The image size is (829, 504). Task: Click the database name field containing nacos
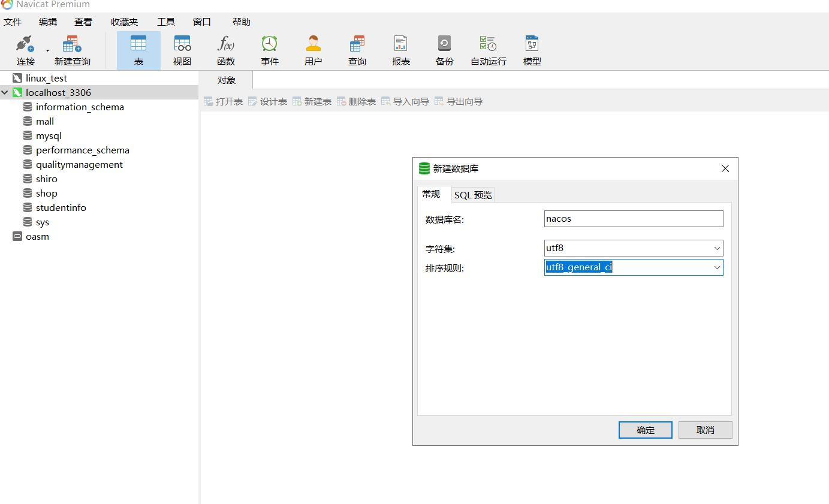point(634,219)
